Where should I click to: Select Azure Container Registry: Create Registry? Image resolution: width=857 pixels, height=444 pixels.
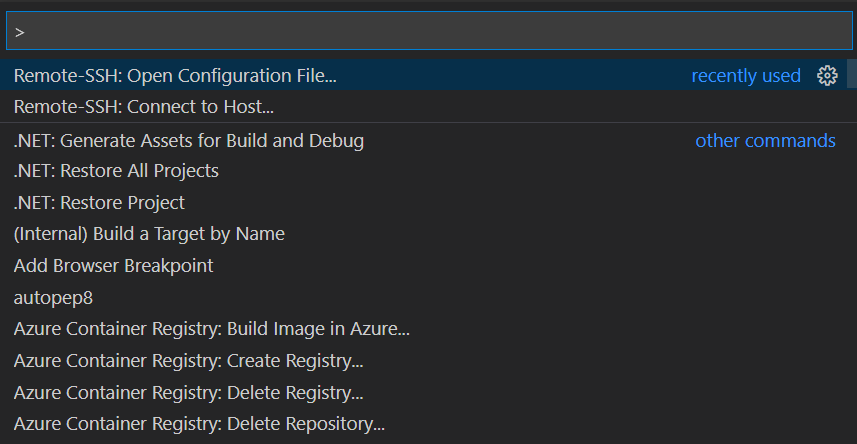tap(424, 361)
